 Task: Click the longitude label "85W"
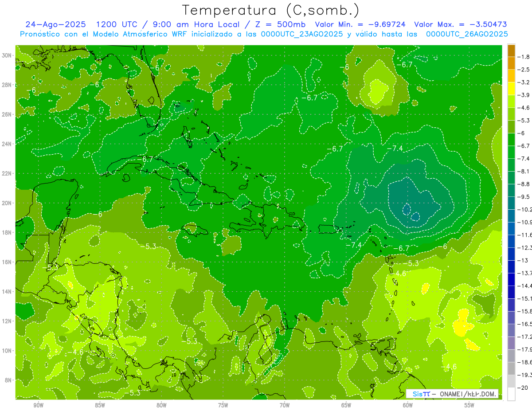[100, 405]
